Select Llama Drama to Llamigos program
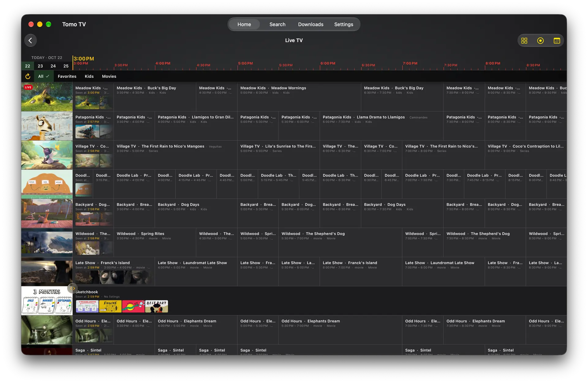The image size is (588, 383). (x=382, y=126)
